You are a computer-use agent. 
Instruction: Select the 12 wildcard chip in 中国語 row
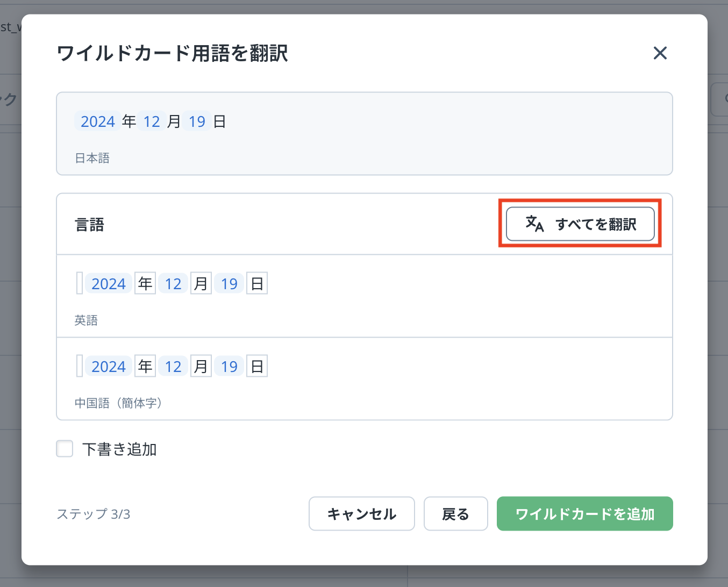[173, 366]
